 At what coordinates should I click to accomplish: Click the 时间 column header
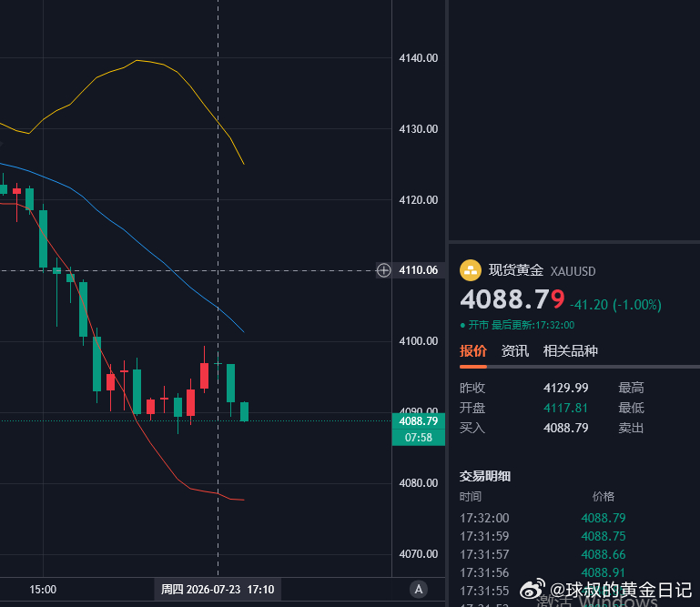pyautogui.click(x=471, y=496)
